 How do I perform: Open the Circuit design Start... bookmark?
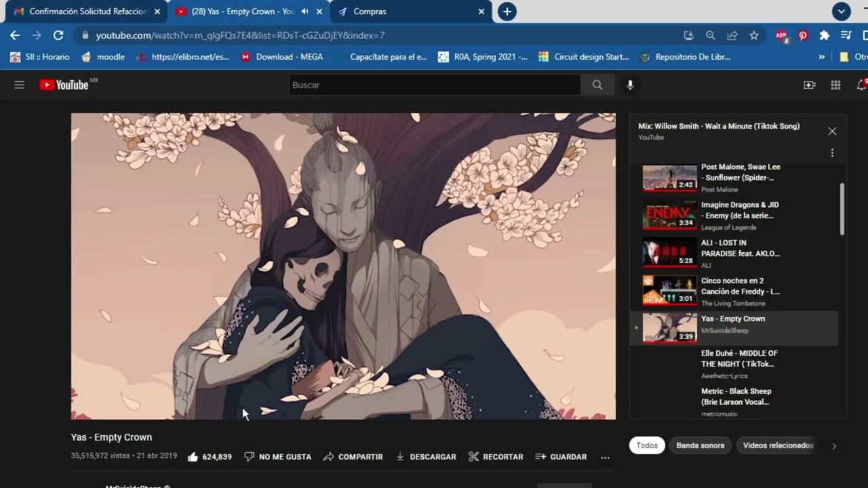(584, 57)
